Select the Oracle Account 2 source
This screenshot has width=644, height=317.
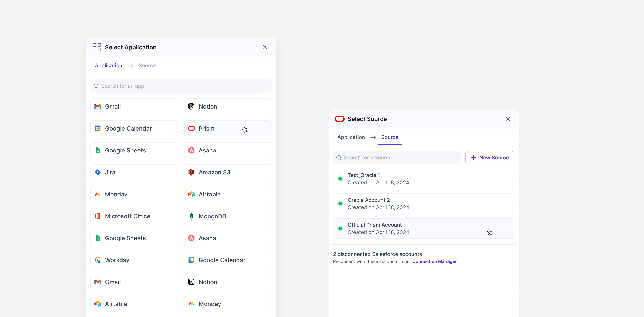point(424,204)
